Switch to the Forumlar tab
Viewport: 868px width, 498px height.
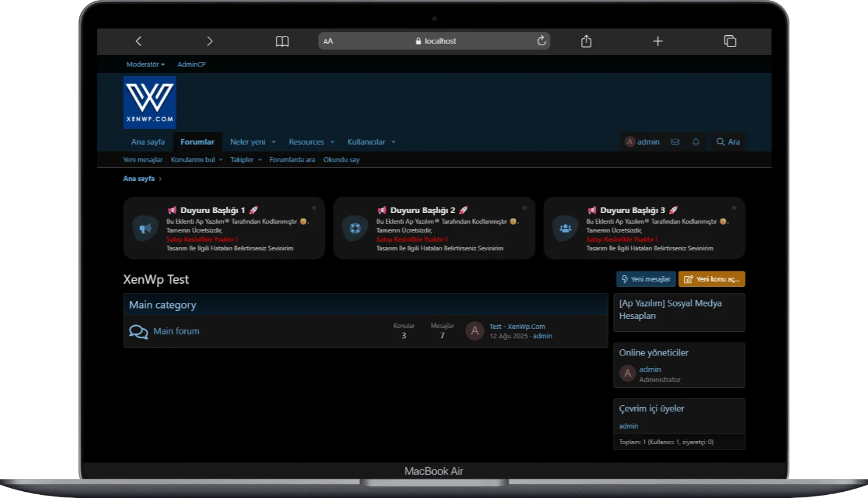pos(197,142)
